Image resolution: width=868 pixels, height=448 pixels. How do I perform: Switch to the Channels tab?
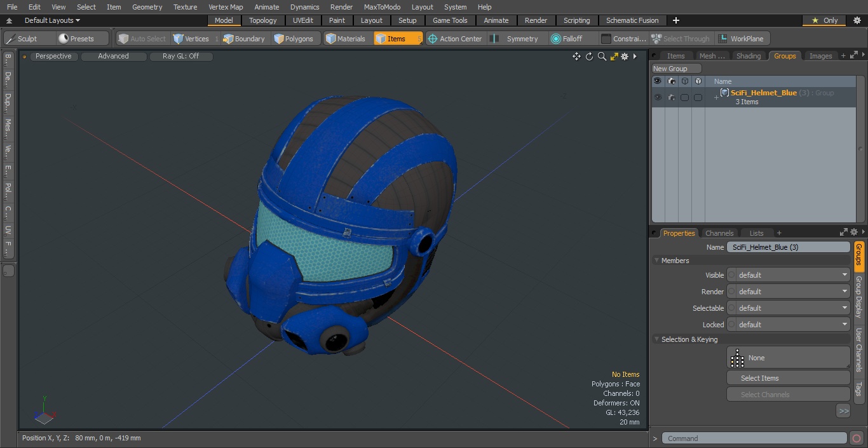tap(719, 233)
